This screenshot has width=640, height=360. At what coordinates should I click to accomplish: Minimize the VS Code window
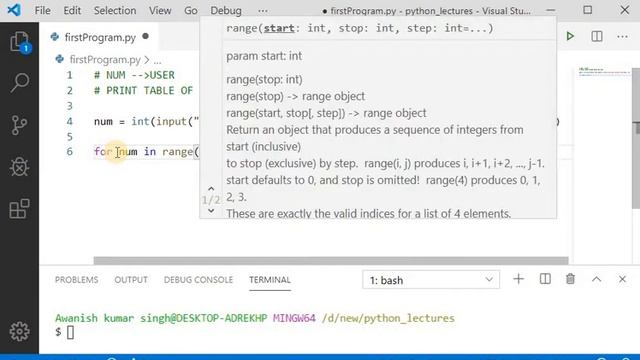tap(551, 10)
